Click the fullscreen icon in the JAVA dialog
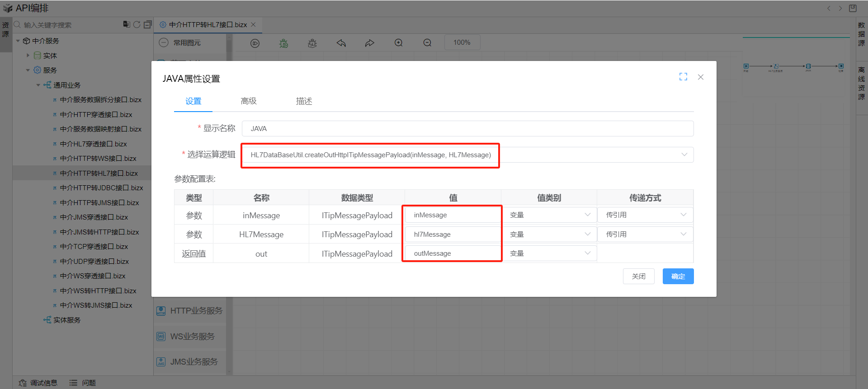This screenshot has width=868, height=389. click(x=683, y=77)
